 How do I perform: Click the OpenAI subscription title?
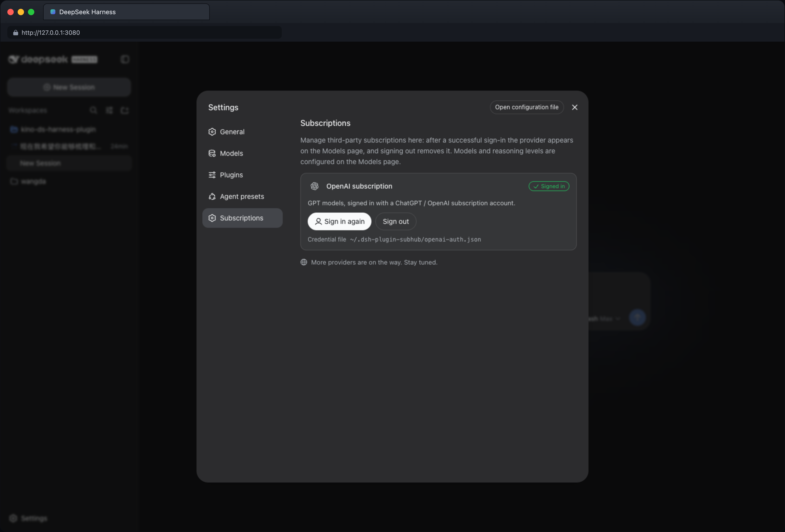(x=359, y=186)
